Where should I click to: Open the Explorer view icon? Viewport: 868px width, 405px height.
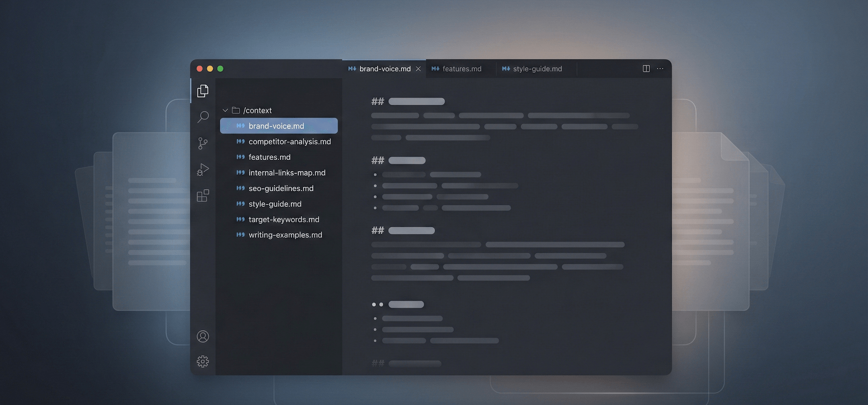[x=203, y=91]
